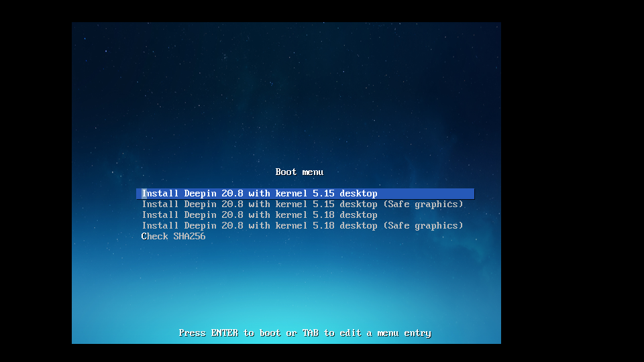Select the Check SHA256 entry

point(173,237)
